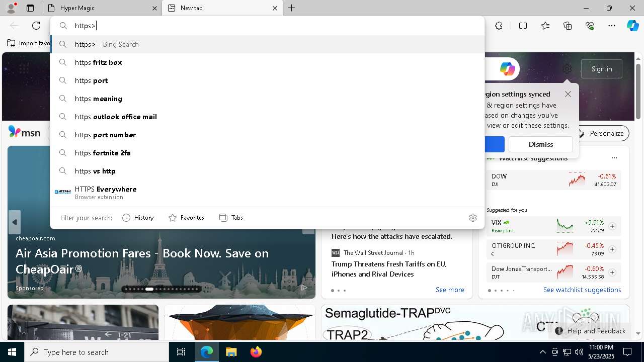Viewport: 644px width, 362px height.
Task: Open Help and Feedback button
Action: [x=591, y=331]
